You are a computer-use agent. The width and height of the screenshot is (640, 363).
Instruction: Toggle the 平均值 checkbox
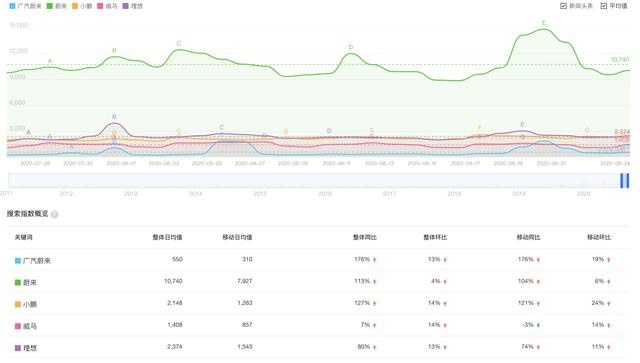click(604, 6)
